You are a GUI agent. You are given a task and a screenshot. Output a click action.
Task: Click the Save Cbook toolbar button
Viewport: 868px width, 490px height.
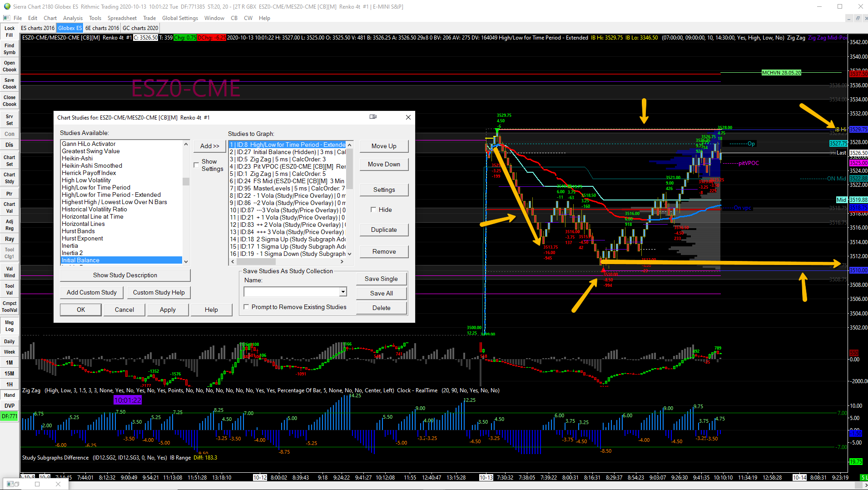tap(10, 83)
